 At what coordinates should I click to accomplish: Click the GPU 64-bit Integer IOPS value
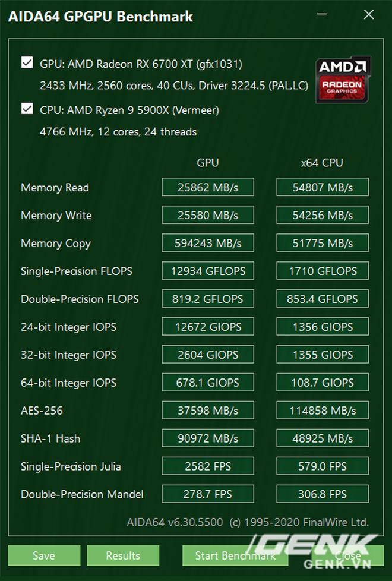(208, 383)
